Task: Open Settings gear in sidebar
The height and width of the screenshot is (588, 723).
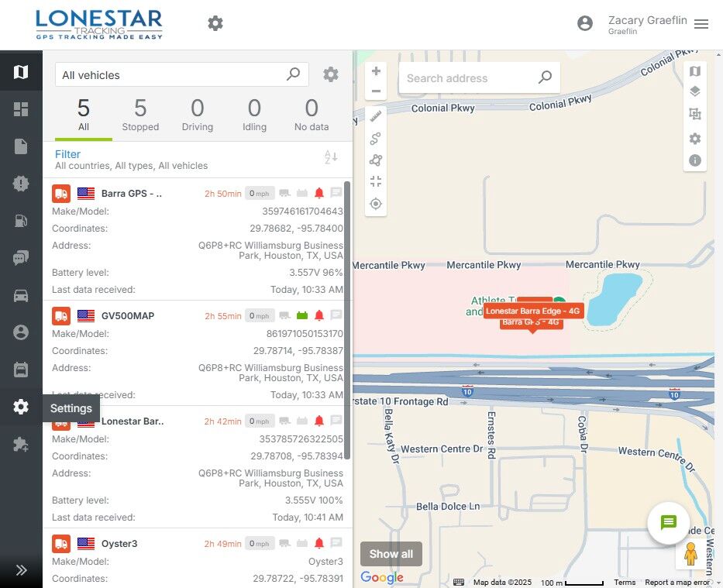Action: [21, 407]
